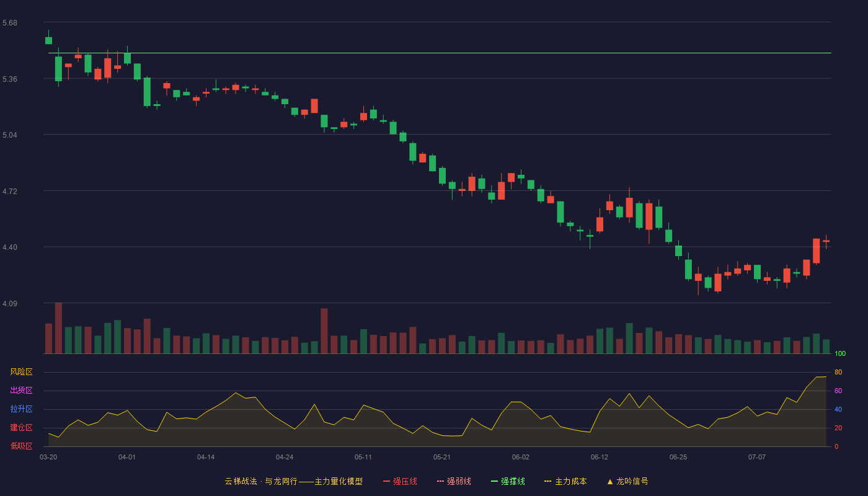Click the 05-11 date label
The height and width of the screenshot is (496, 868).
coord(363,457)
